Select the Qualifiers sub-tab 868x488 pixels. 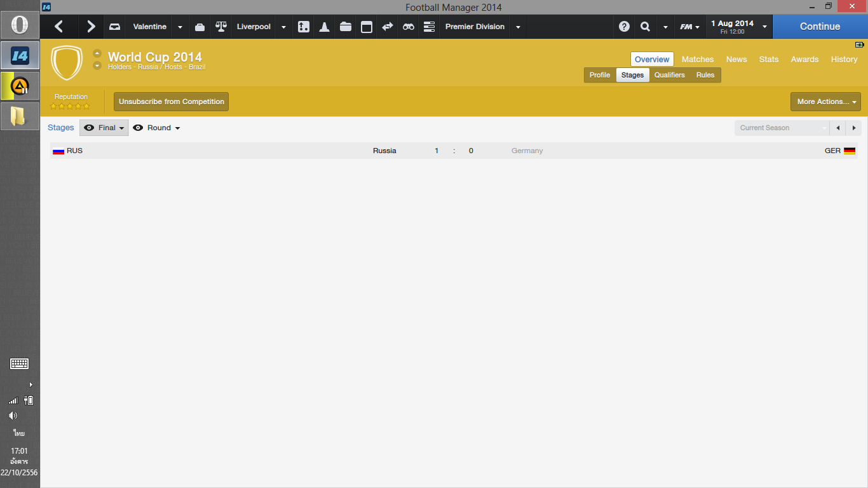pyautogui.click(x=670, y=75)
